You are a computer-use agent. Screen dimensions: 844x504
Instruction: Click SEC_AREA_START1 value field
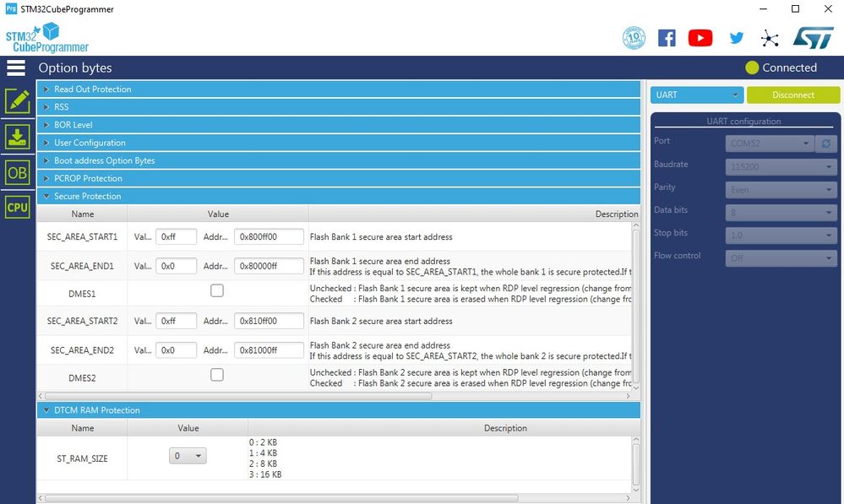pos(176,236)
